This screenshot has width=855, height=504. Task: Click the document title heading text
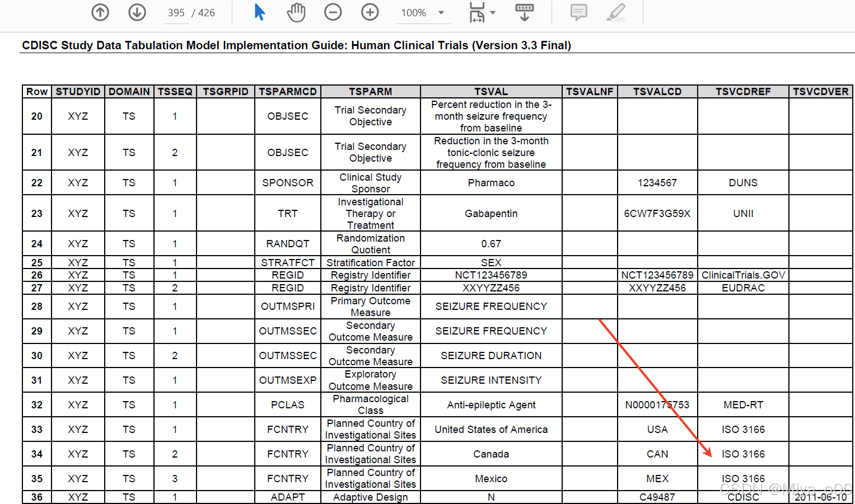click(x=296, y=45)
